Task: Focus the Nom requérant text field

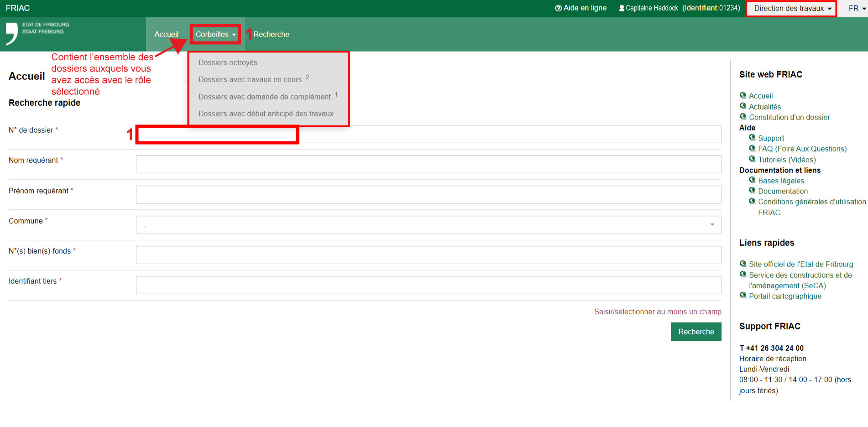Action: 428,164
